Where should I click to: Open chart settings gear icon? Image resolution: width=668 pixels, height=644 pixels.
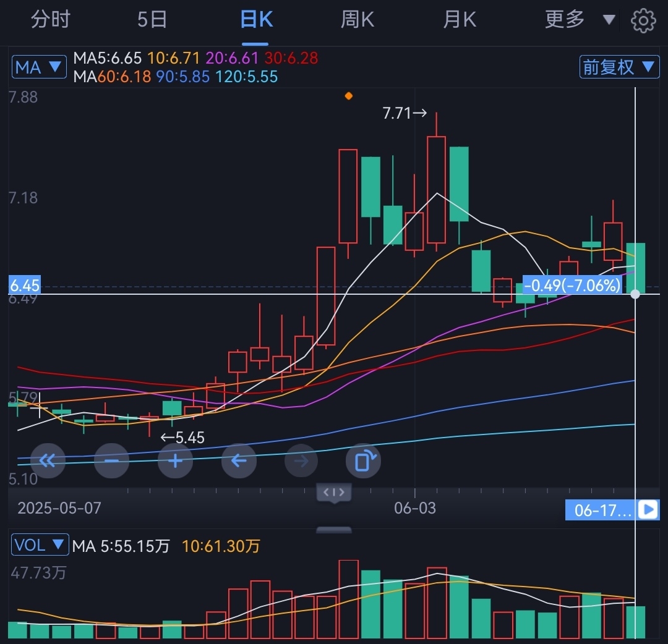(x=643, y=20)
